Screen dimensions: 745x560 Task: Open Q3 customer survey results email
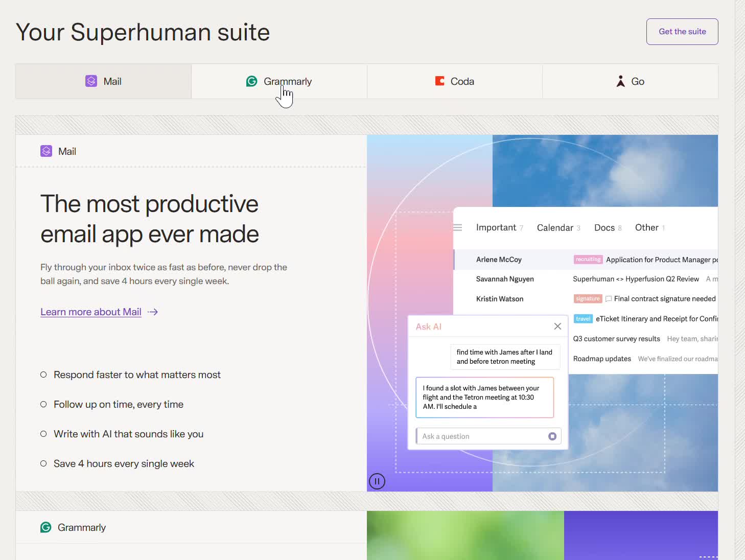(x=616, y=339)
